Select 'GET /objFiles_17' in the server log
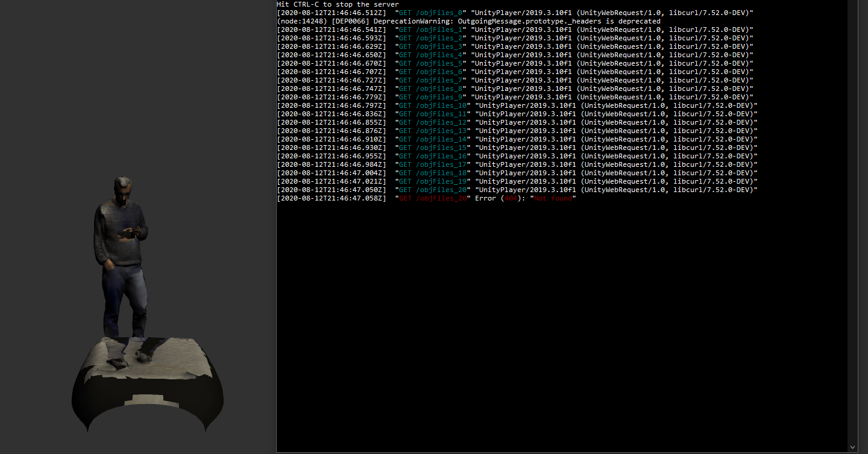 coord(433,164)
